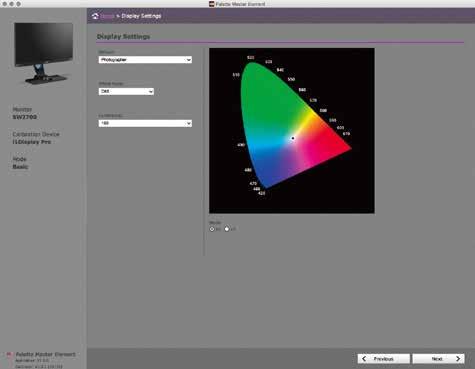Click the Palette Master Element logo icon at bottom-left

[x=9, y=354]
